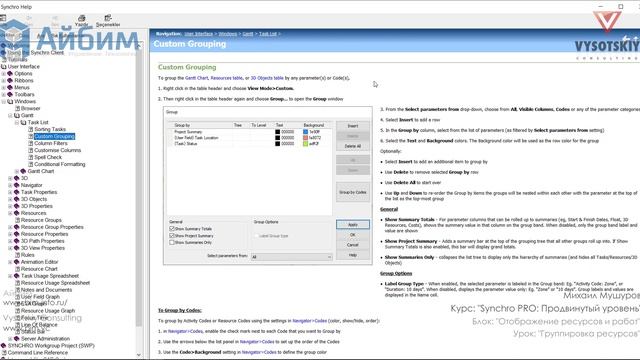Viewport: 640px width, 360px height.
Task: Toggle Label Group Type checkbox in Group dialog
Action: (256, 236)
